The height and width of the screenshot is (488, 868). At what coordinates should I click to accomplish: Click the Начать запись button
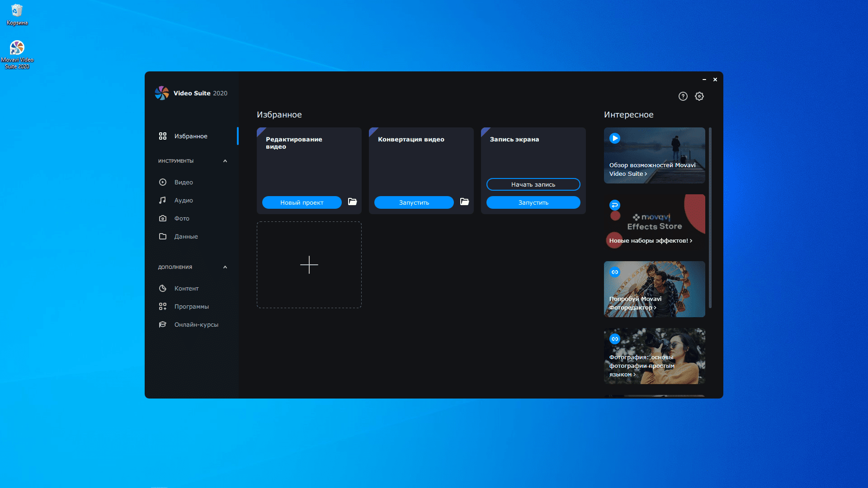pos(533,184)
